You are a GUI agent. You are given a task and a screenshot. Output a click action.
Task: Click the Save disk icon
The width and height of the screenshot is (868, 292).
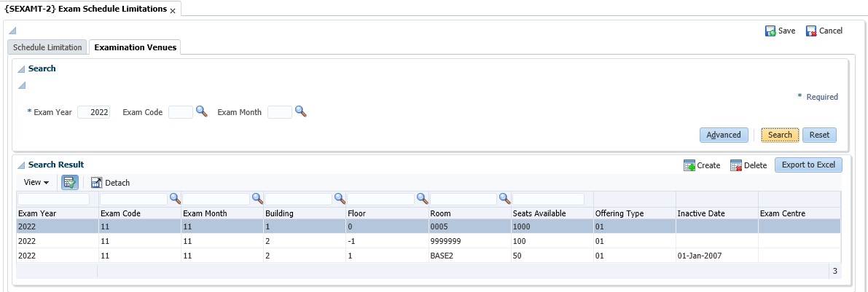click(x=770, y=31)
